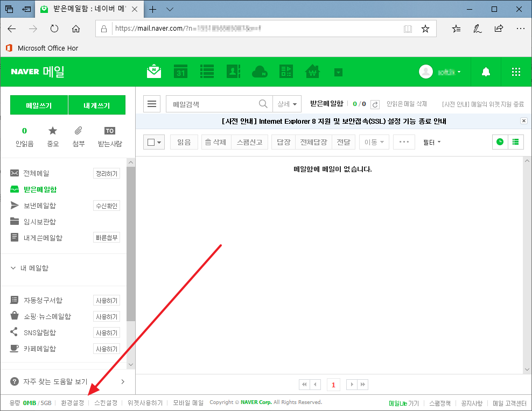Click the 읽음 toolbar button
This screenshot has height=411, width=532.
point(184,143)
